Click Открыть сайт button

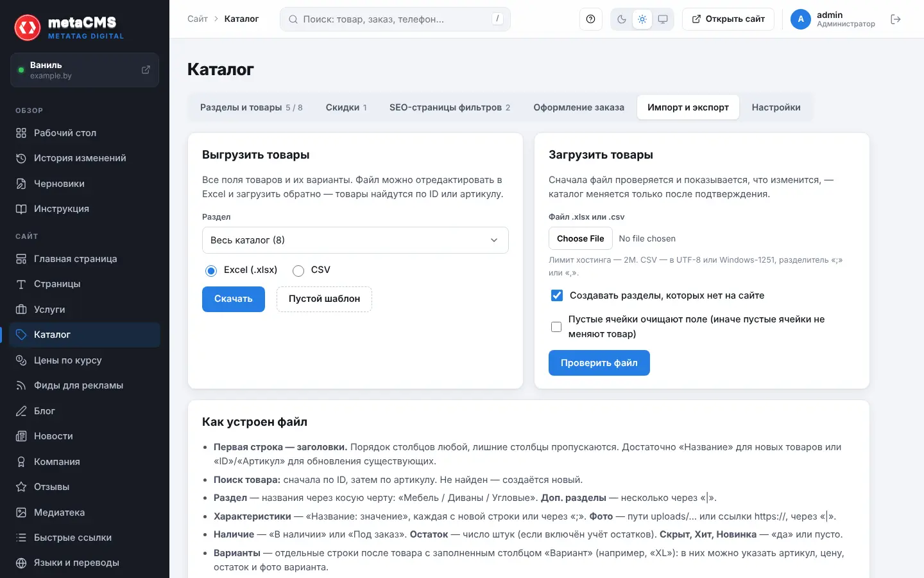tap(728, 19)
